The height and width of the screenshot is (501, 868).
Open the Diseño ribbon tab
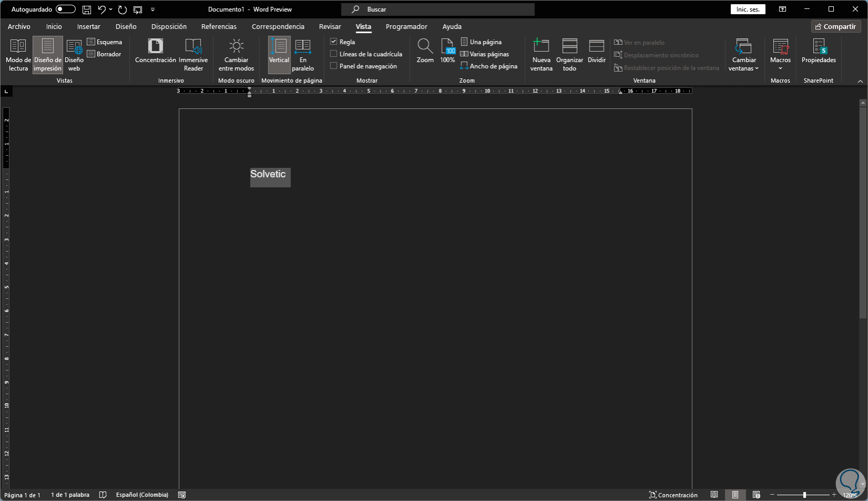tap(126, 26)
